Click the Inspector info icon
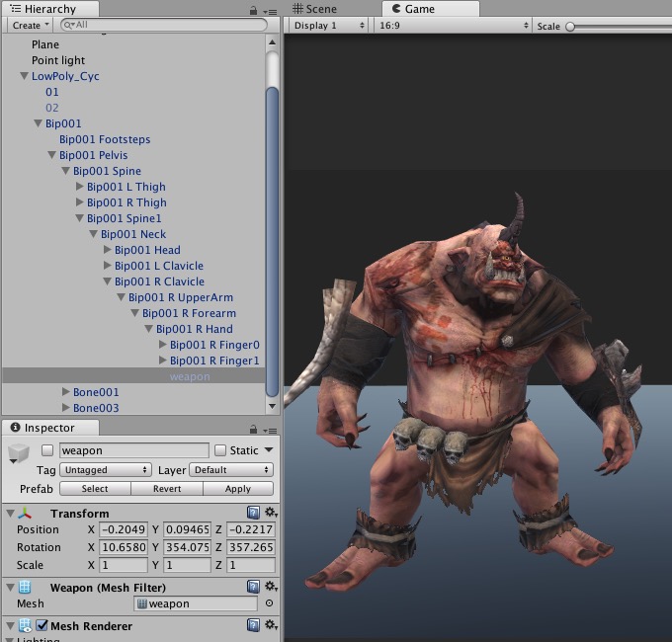Viewport: 672px width, 642px height. pyautogui.click(x=16, y=427)
